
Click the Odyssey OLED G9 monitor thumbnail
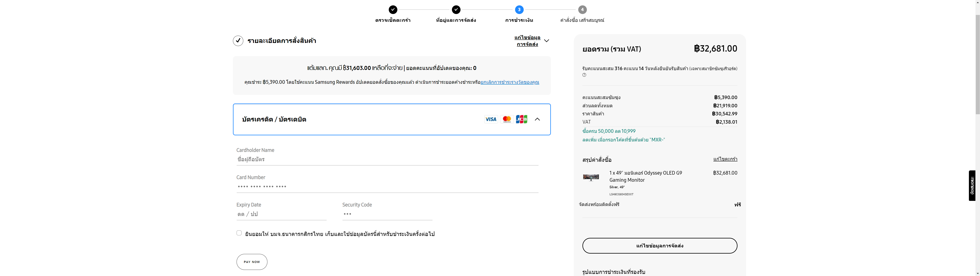point(591,177)
